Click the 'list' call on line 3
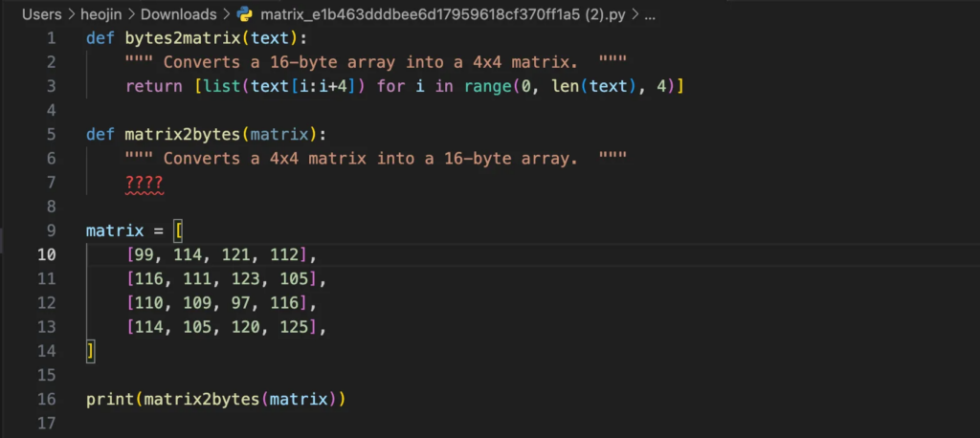 [221, 86]
